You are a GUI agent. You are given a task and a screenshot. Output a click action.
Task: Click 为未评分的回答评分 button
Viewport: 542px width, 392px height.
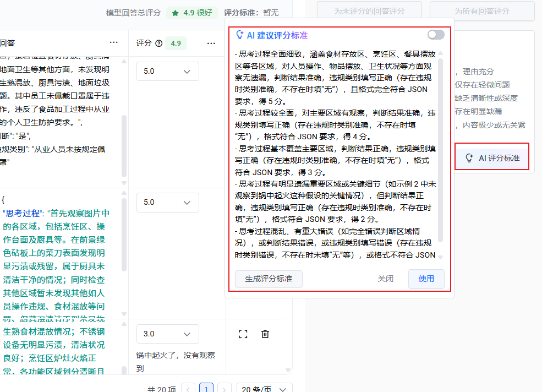tap(369, 11)
